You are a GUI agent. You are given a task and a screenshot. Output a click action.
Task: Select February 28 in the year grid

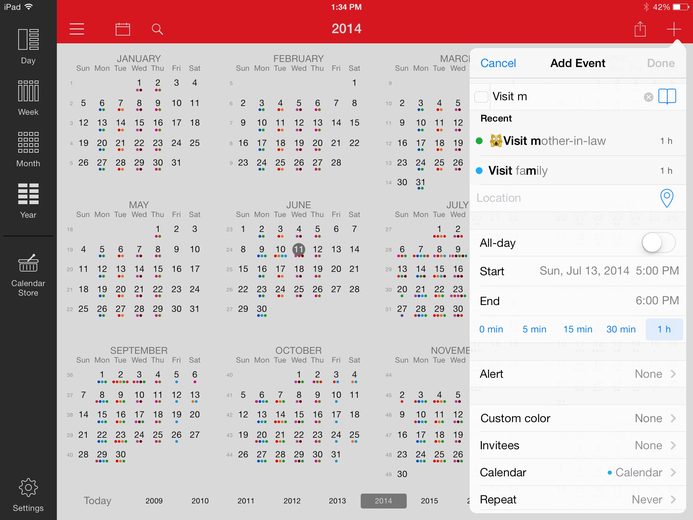[x=336, y=163]
